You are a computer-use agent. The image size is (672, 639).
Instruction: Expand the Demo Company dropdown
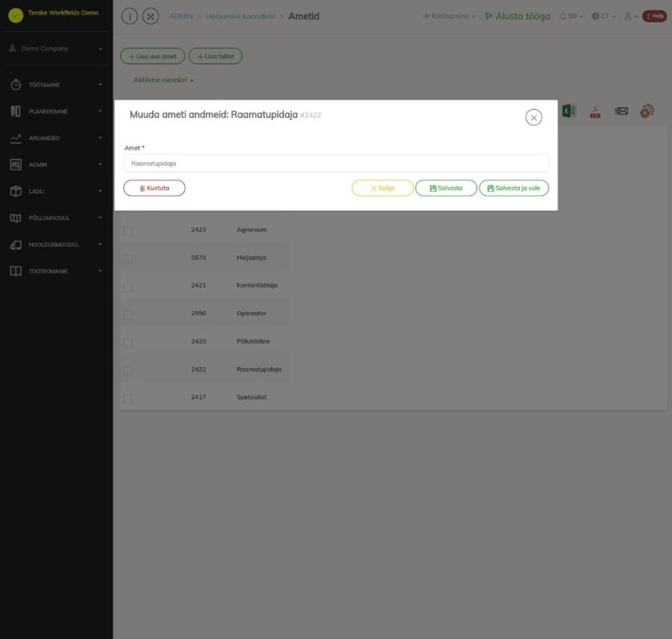point(56,49)
